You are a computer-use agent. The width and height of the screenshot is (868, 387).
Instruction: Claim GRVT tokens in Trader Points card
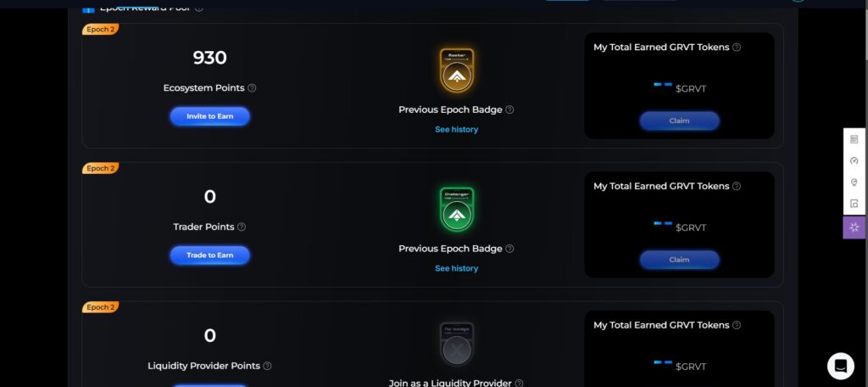click(679, 260)
